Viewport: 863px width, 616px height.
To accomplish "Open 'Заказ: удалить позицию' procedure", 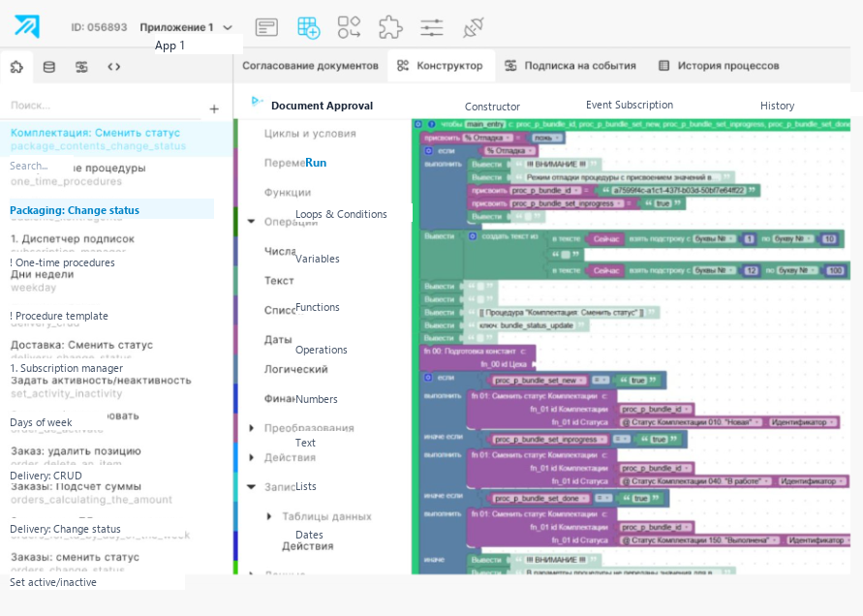I will click(x=76, y=451).
